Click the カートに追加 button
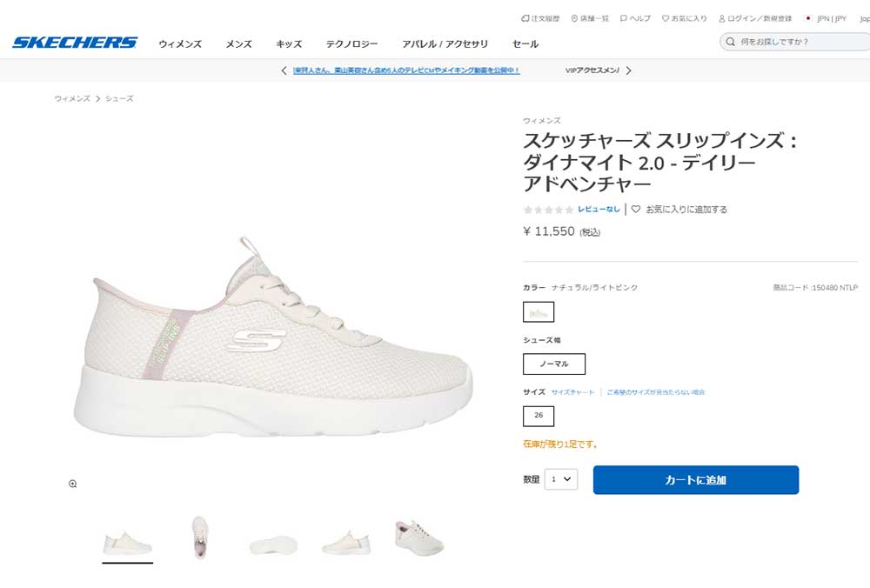This screenshot has height=588, width=870. (695, 480)
